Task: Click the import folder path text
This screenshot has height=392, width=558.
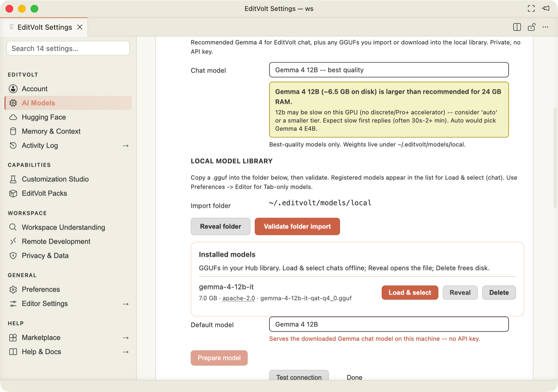Action: click(x=320, y=203)
